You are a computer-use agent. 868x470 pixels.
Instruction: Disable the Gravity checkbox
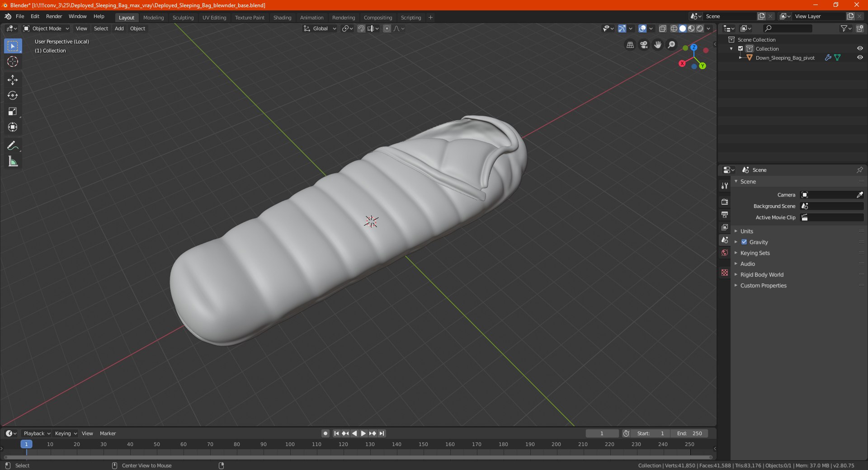[x=744, y=242]
